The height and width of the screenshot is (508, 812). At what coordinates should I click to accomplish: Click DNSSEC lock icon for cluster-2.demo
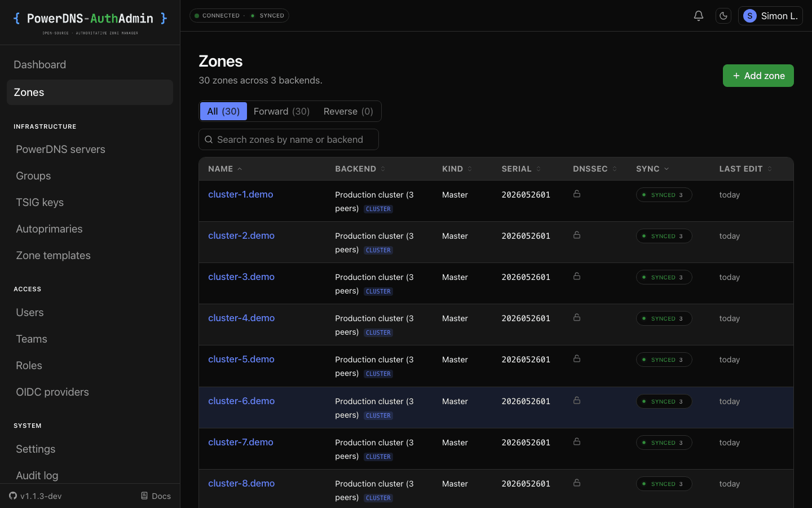577,235
